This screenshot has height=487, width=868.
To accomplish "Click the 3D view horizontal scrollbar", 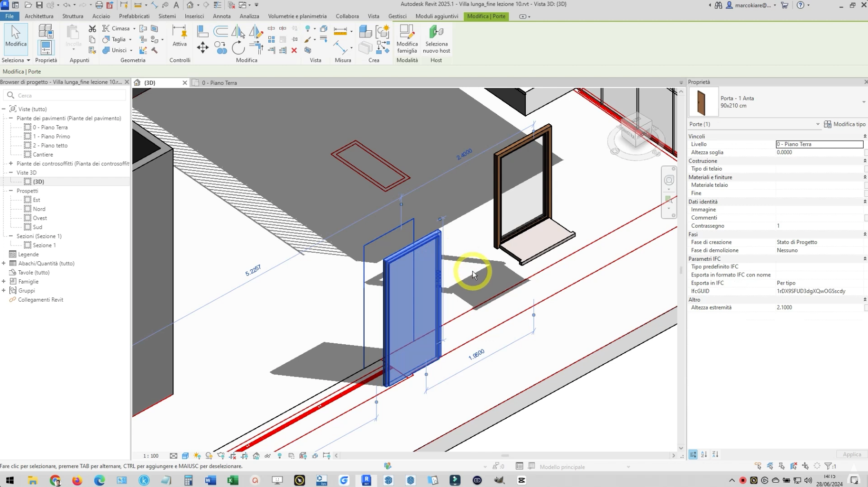I will pos(504,456).
